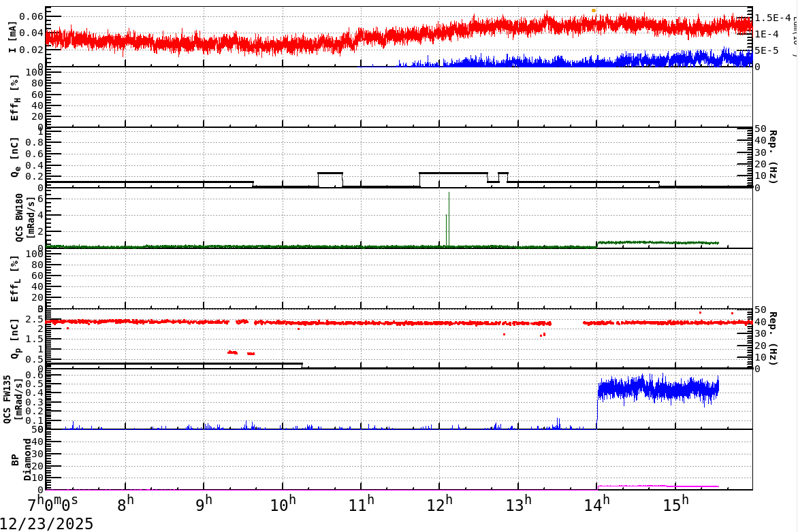Click the orange marker above the current plot
The height and width of the screenshot is (532, 798).
coord(594,11)
